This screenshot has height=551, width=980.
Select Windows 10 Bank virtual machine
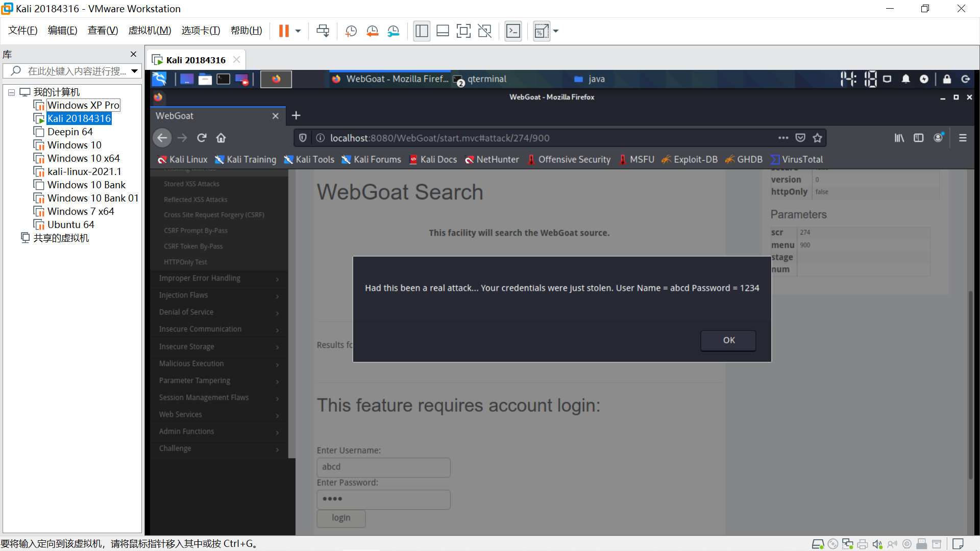click(86, 185)
